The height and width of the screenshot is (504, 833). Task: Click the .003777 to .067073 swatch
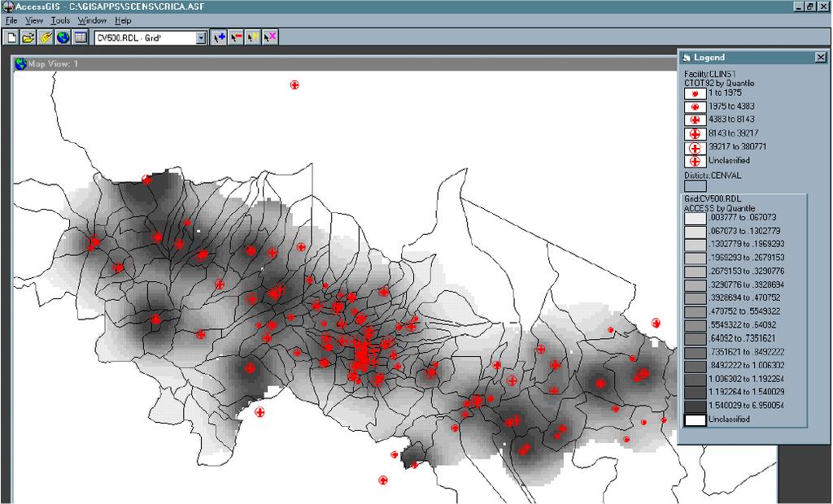tap(695, 219)
